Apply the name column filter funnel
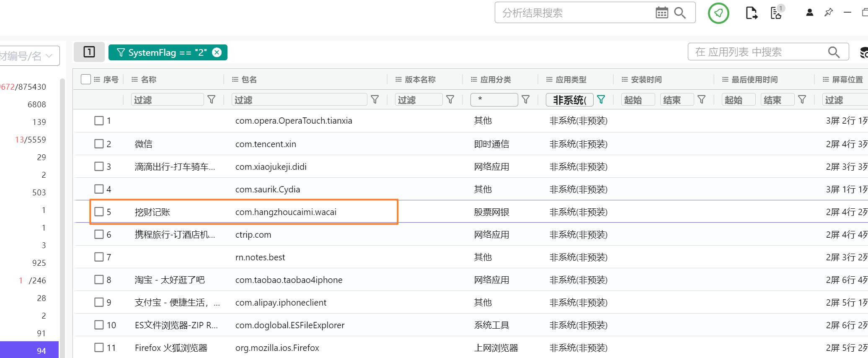868x358 pixels. [212, 99]
